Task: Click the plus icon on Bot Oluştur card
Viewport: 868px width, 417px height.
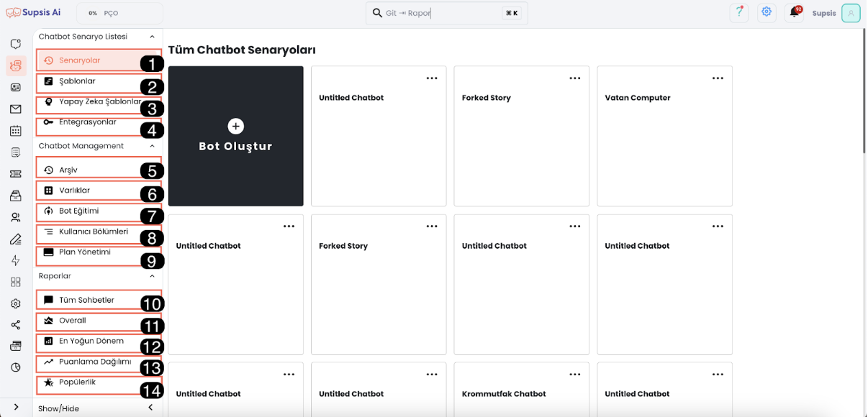Action: (235, 126)
